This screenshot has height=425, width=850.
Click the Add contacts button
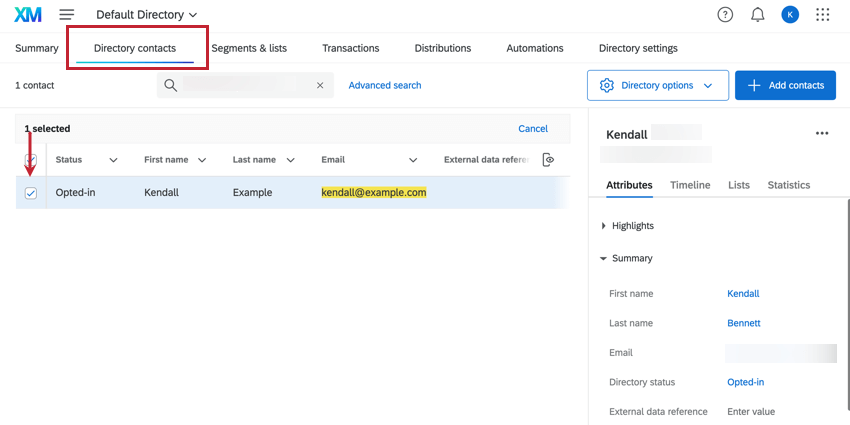786,86
